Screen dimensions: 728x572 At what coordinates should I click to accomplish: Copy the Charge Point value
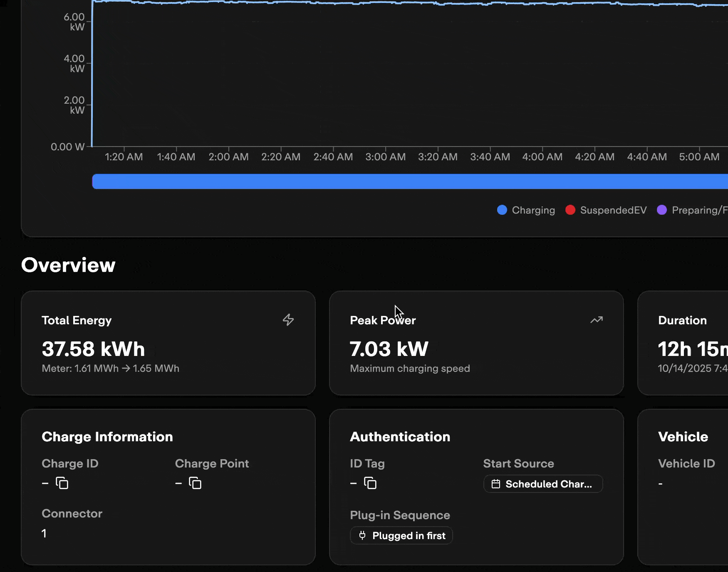point(195,483)
